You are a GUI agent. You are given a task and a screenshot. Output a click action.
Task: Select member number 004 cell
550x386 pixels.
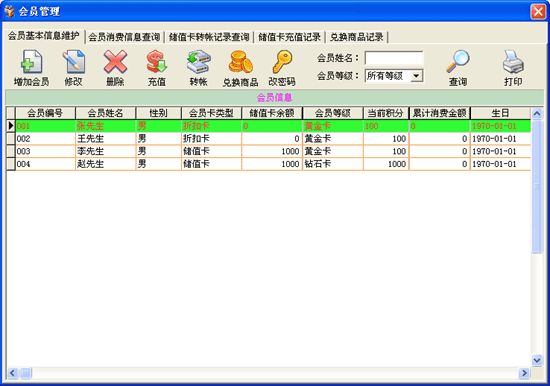pos(45,164)
